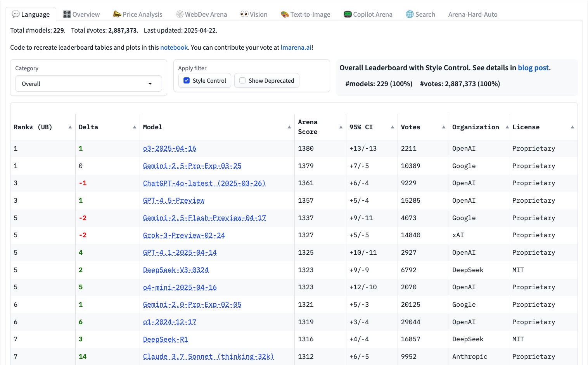588x365 pixels.
Task: Click Arena Score 1337 for Gemini Flash
Action: (x=306, y=218)
